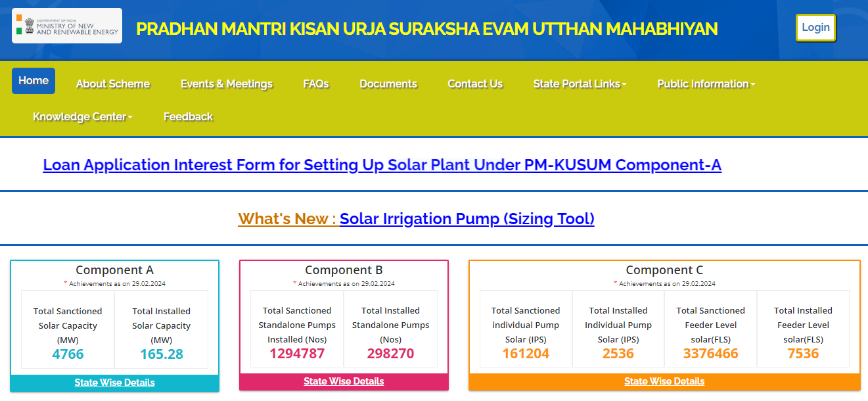Viewport: 868px width, 401px height.
Task: Click the "What's New :" label
Action: click(x=287, y=219)
